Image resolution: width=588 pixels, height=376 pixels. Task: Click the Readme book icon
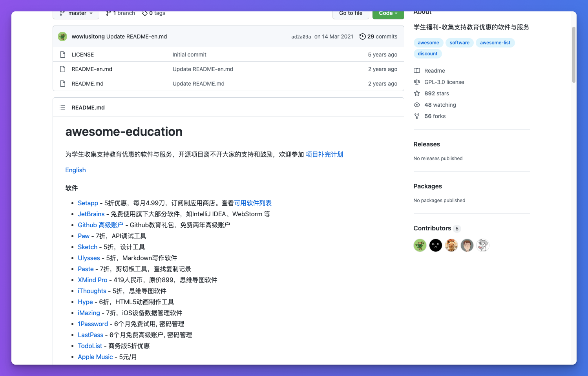[x=417, y=71]
